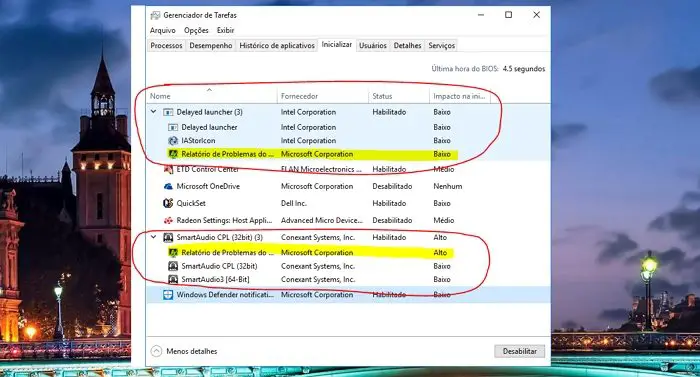
Task: Open the Arquivo menu
Action: (163, 30)
